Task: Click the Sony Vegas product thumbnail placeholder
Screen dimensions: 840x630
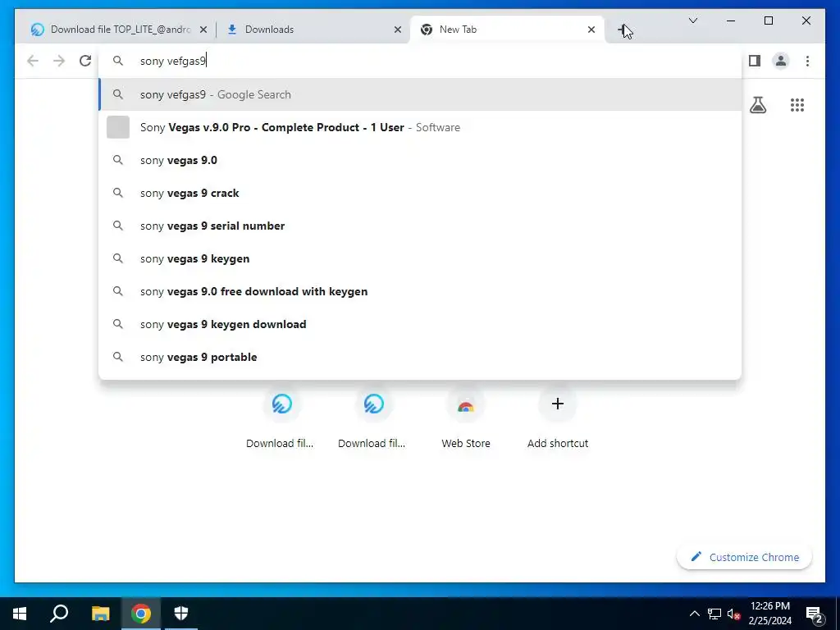Action: coord(118,127)
